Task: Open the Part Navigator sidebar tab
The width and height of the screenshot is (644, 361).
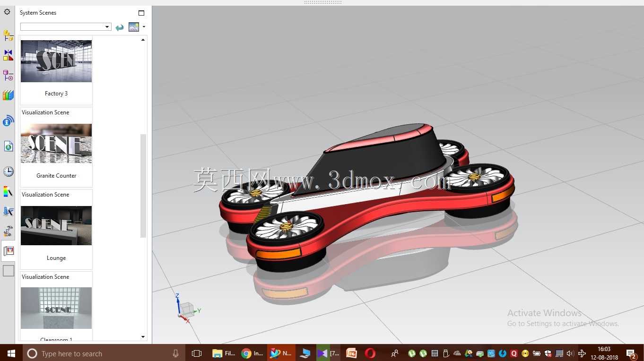Action: pos(8,75)
